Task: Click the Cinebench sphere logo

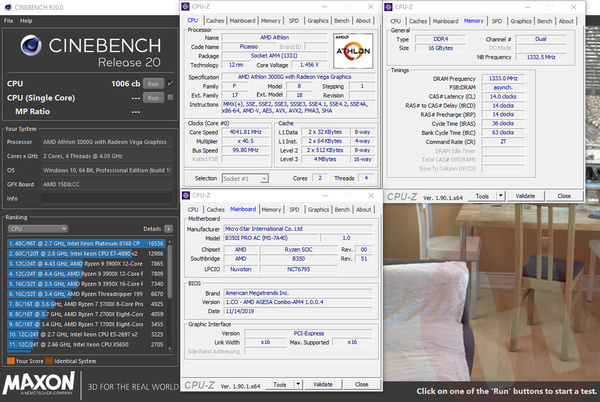Action: pyautogui.click(x=31, y=45)
